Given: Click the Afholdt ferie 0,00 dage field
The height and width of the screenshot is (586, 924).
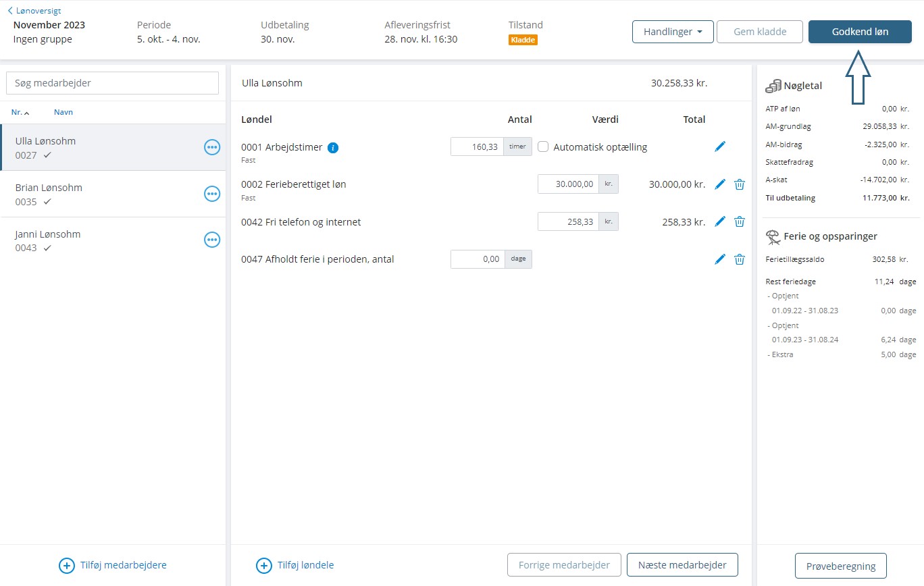Looking at the screenshot, I should tap(478, 259).
